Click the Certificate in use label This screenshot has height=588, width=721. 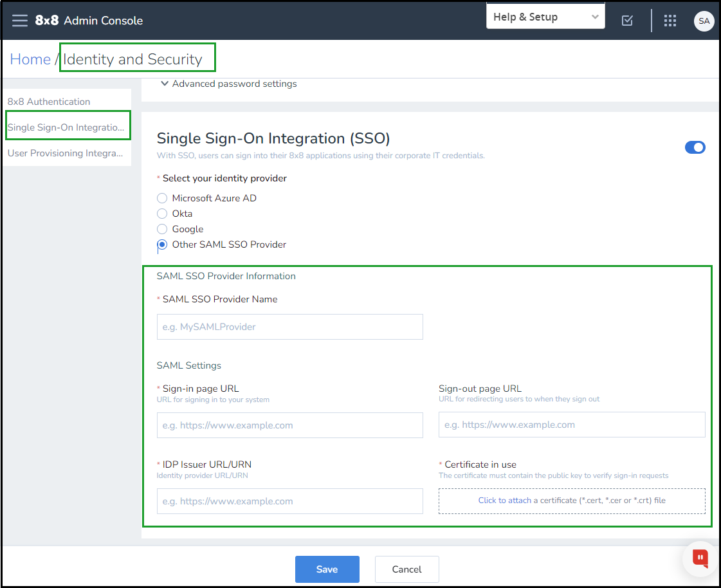(480, 464)
